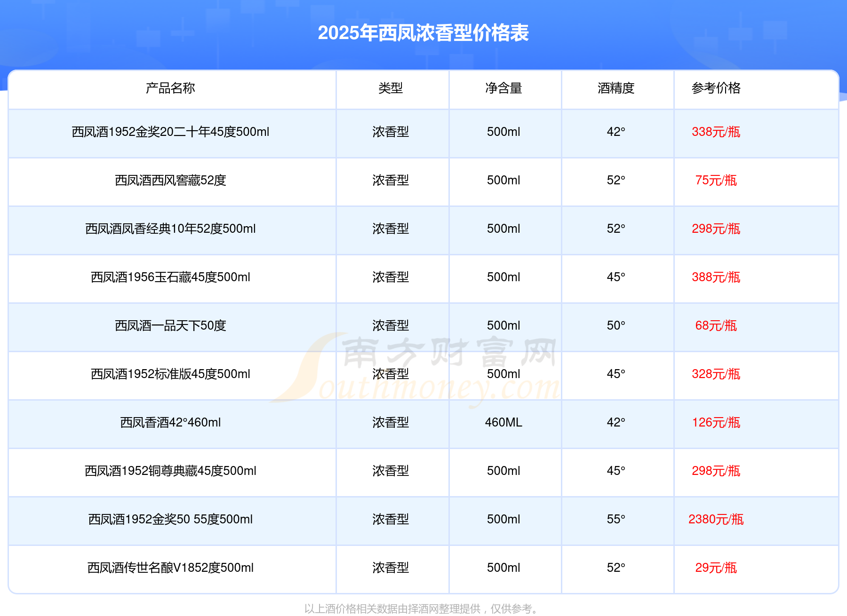Click the 50° alcohol cell
Image resolution: width=847 pixels, height=616 pixels.
pyautogui.click(x=616, y=325)
